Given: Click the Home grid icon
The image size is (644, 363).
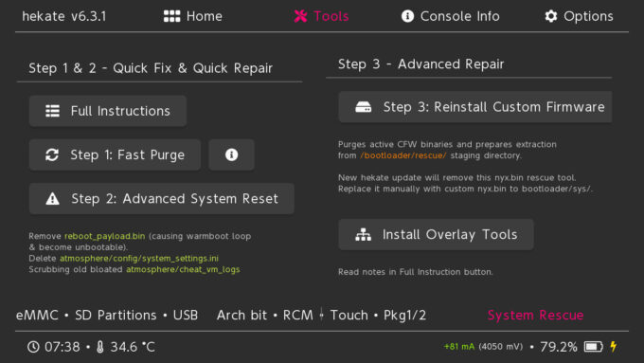Looking at the screenshot, I should pos(171,16).
